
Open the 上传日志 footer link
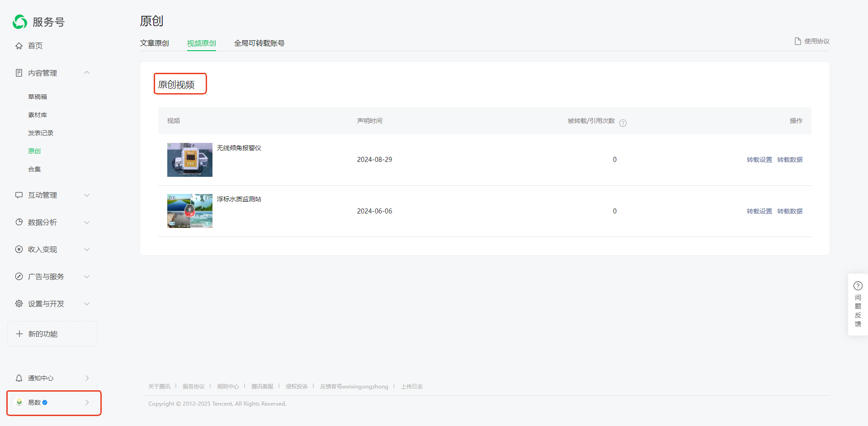pos(412,387)
